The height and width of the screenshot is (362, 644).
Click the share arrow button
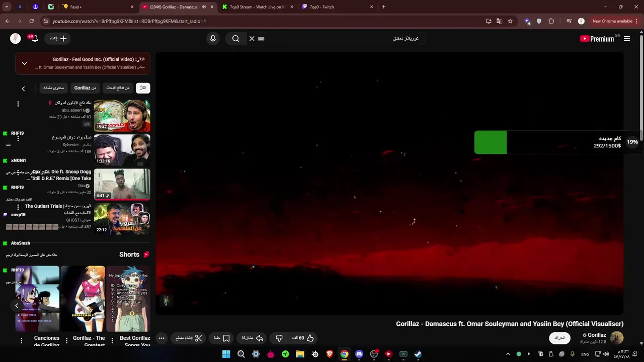[253, 338]
